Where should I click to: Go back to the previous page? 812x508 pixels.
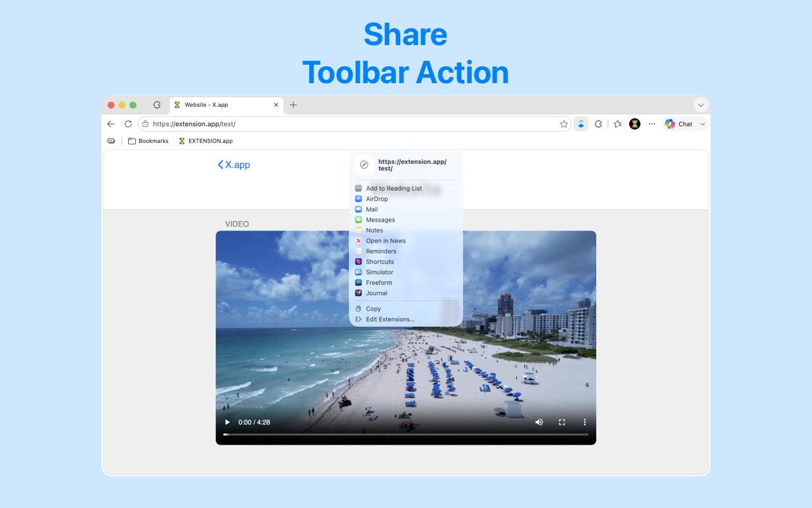pyautogui.click(x=111, y=124)
